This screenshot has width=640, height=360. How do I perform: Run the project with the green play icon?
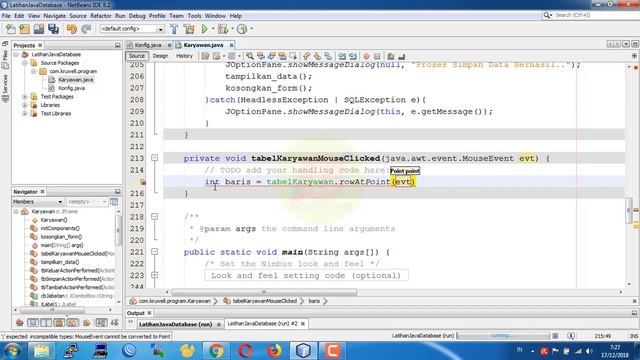click(x=204, y=29)
